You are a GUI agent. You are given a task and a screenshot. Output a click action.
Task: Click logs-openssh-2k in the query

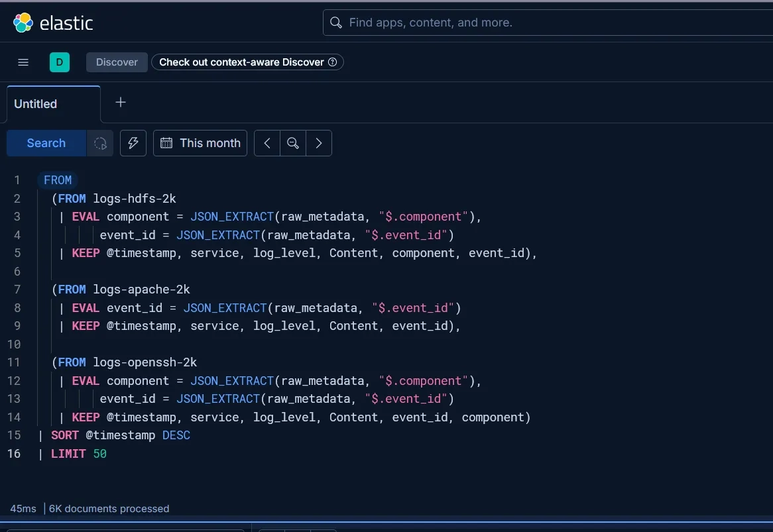point(145,362)
